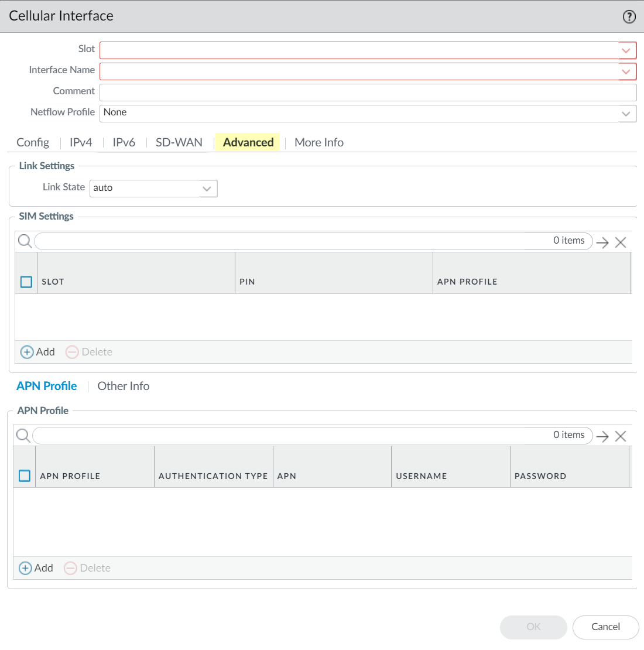
Task: Click the SIM Settings search arrow icon
Action: [x=602, y=242]
